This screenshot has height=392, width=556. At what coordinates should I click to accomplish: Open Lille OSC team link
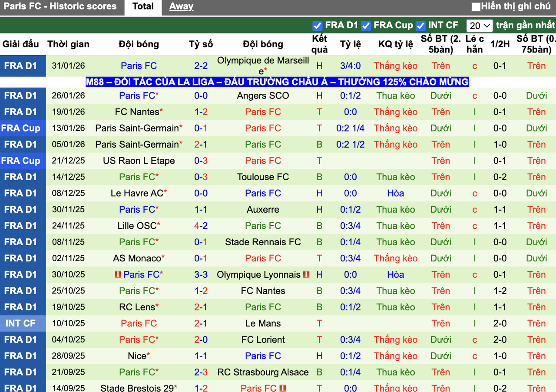pos(137,226)
